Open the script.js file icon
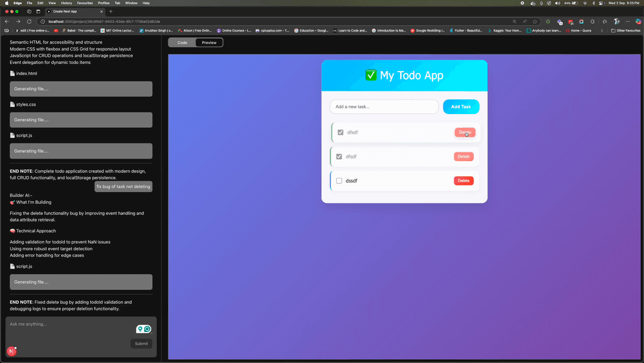This screenshot has width=644, height=363. click(11, 136)
